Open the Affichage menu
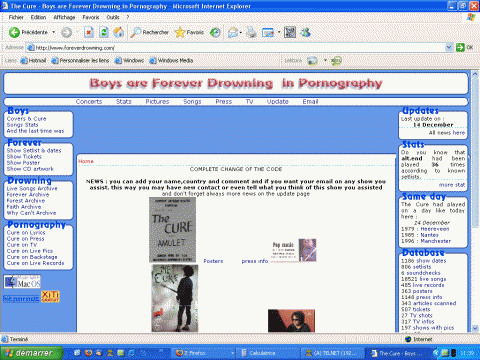Screen dimensions: 480x360 tap(64, 17)
